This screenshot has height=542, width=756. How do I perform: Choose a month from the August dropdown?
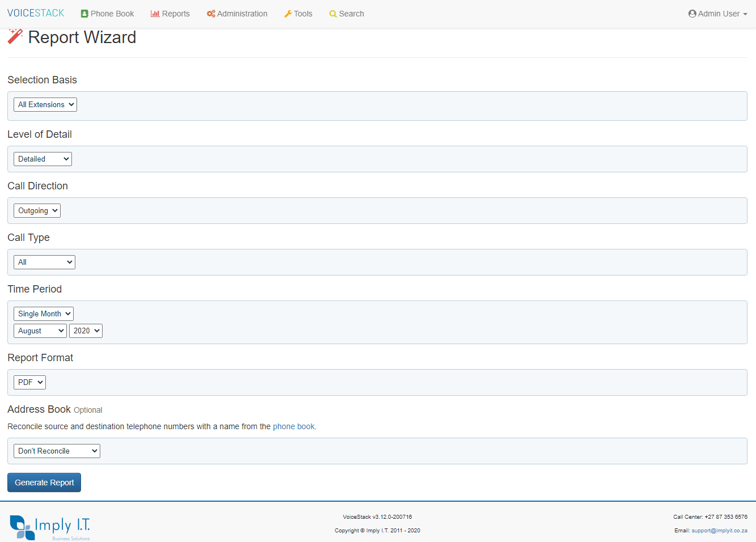point(40,331)
